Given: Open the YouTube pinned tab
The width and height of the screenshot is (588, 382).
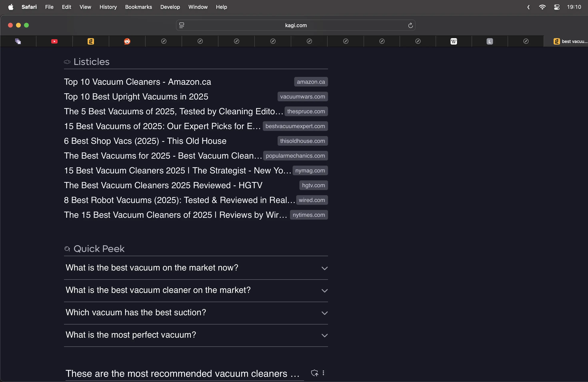Looking at the screenshot, I should click(x=54, y=42).
